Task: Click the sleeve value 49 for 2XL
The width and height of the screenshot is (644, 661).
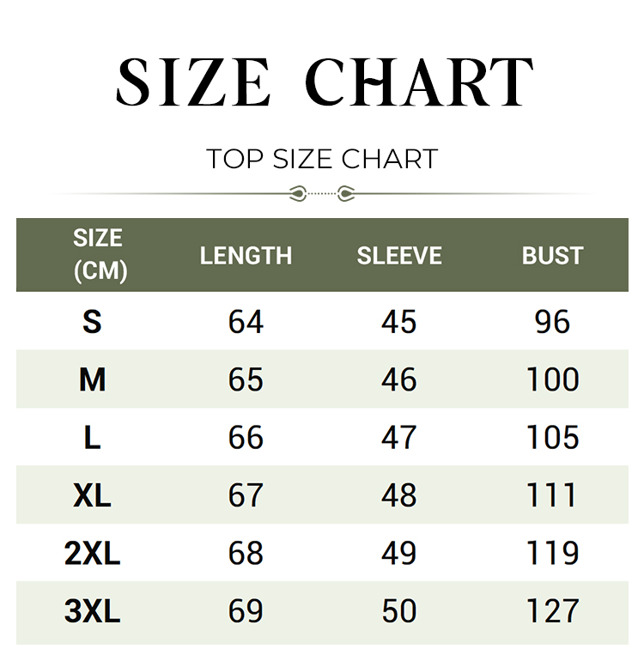Action: coord(399,553)
